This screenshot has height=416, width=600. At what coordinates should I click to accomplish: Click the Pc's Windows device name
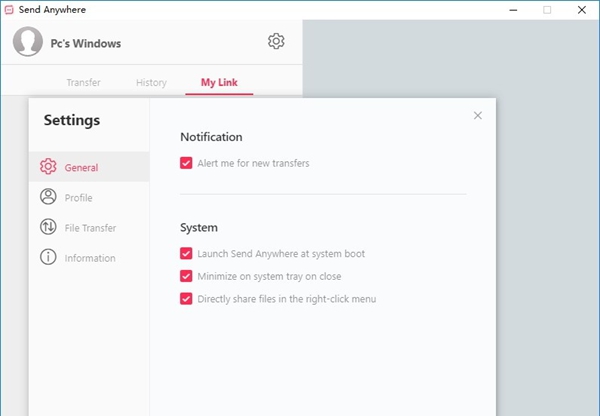(x=86, y=43)
